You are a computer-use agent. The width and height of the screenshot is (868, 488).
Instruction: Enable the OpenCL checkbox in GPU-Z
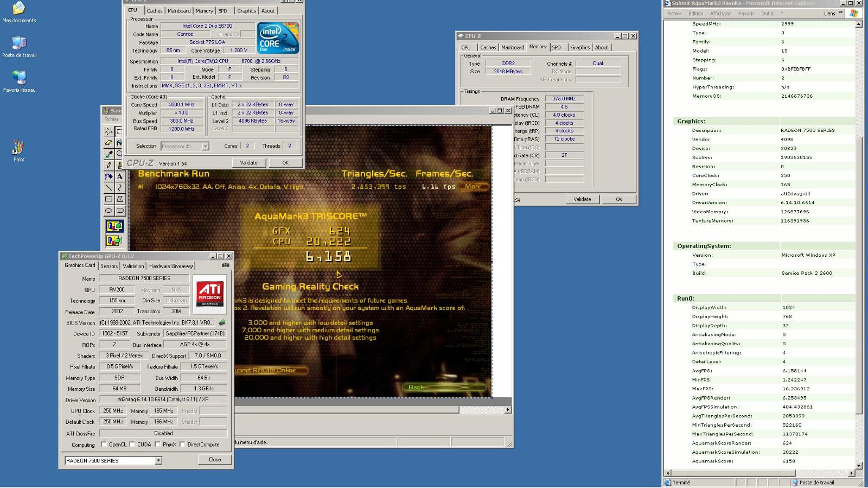pyautogui.click(x=104, y=445)
